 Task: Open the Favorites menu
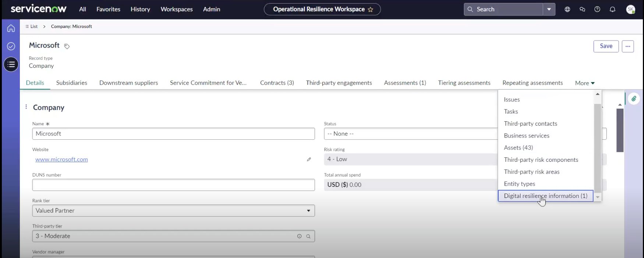click(x=108, y=9)
